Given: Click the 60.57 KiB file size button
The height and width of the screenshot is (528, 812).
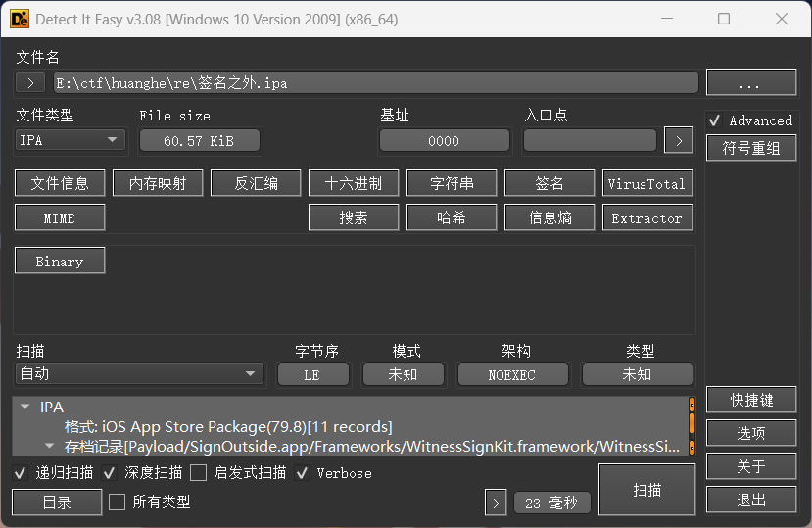Looking at the screenshot, I should pos(200,140).
